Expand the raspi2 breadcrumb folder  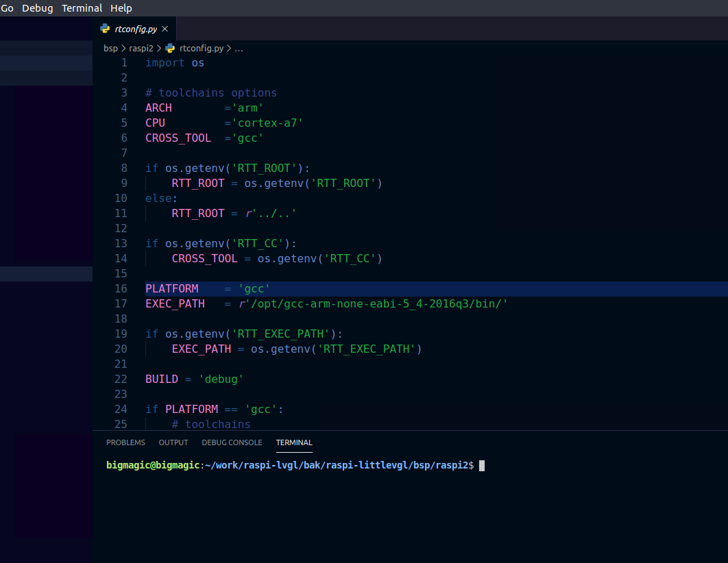click(x=140, y=49)
